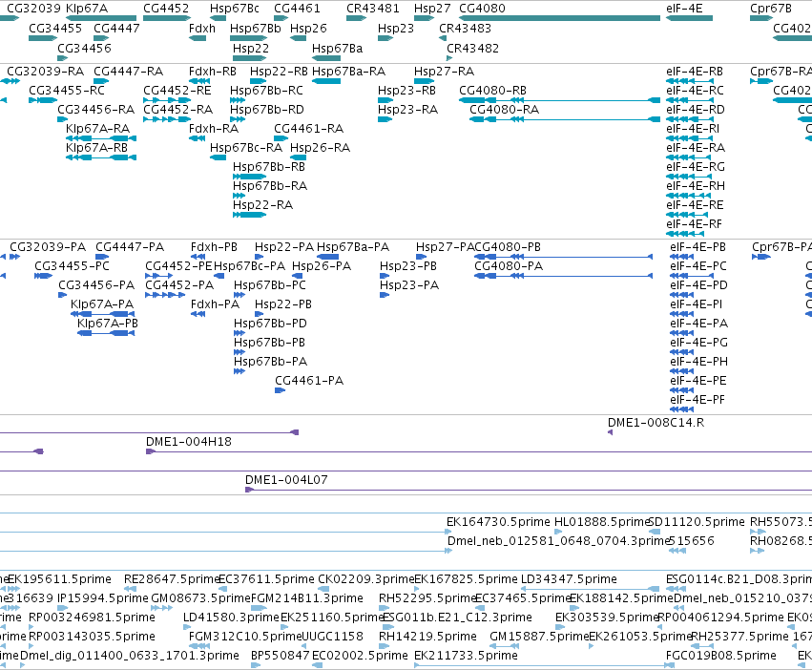Select transcript label CG4452-RE
812x670 pixels.
point(177,90)
